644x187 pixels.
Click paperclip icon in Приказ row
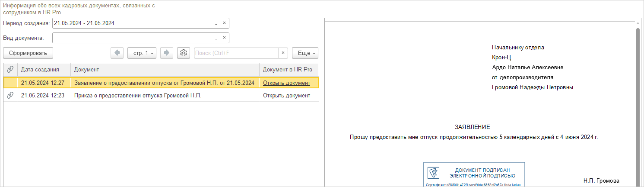point(10,96)
